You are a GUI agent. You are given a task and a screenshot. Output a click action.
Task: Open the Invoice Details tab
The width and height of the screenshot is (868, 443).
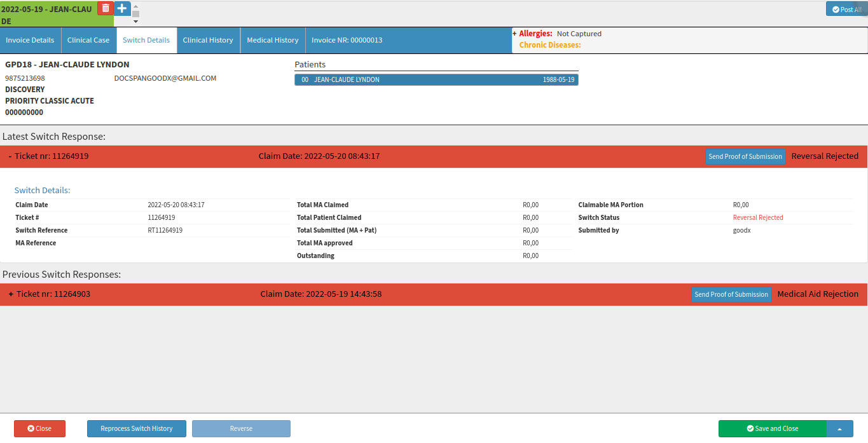click(x=31, y=40)
